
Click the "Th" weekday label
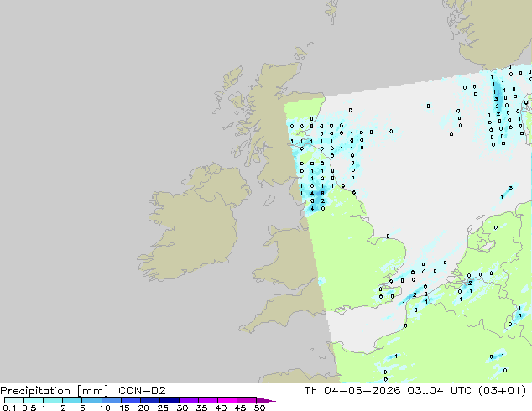(310, 391)
